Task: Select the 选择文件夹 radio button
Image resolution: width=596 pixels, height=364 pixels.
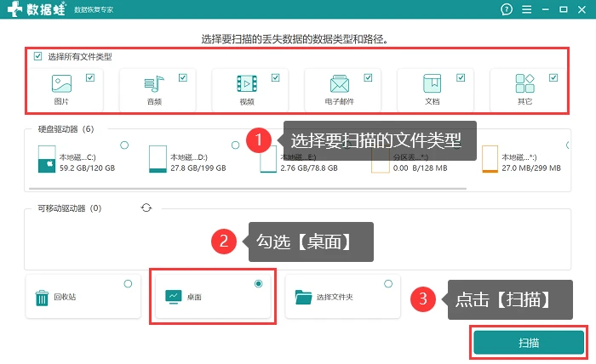Action: coord(388,283)
